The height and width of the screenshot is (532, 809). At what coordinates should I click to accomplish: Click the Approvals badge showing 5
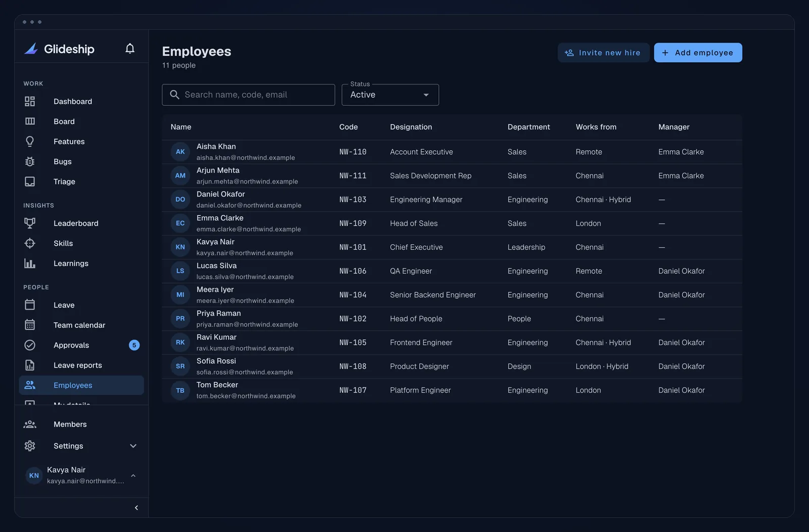coord(134,345)
